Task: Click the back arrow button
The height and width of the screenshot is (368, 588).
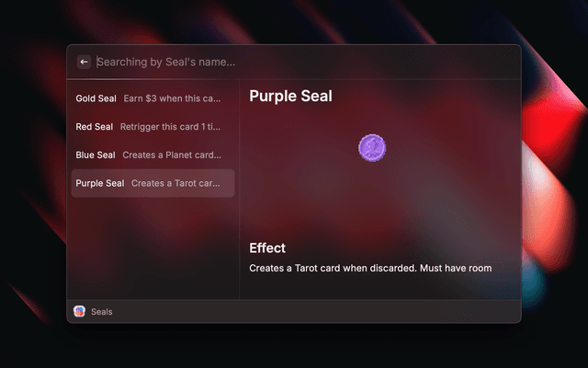Action: [84, 62]
